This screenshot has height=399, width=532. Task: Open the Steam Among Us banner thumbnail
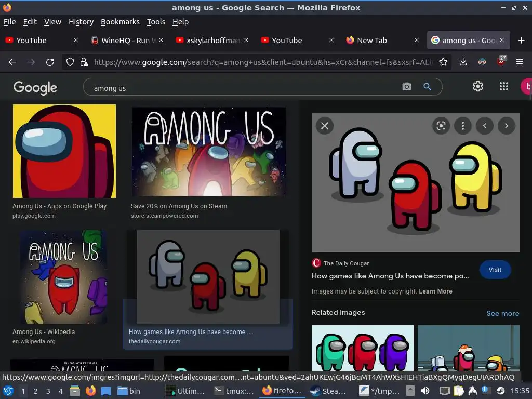click(209, 152)
